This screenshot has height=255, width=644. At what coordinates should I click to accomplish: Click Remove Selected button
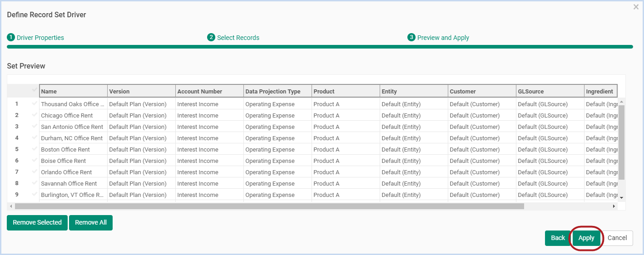(x=37, y=223)
